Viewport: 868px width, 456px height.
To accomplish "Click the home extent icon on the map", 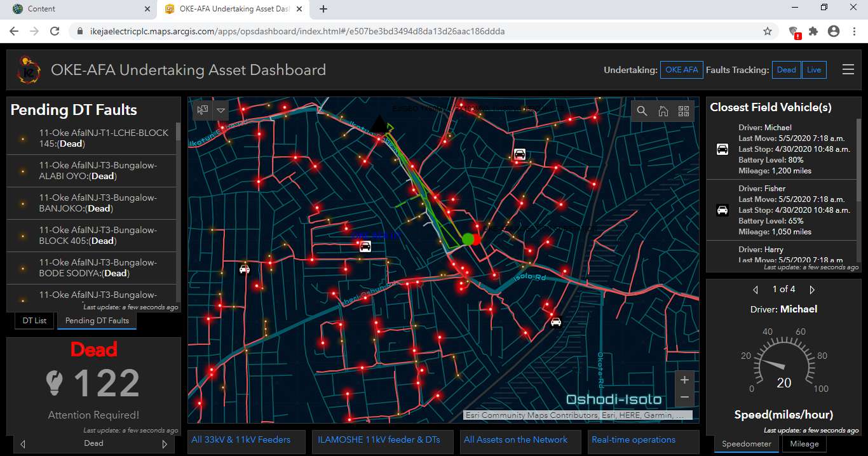I will click(663, 111).
